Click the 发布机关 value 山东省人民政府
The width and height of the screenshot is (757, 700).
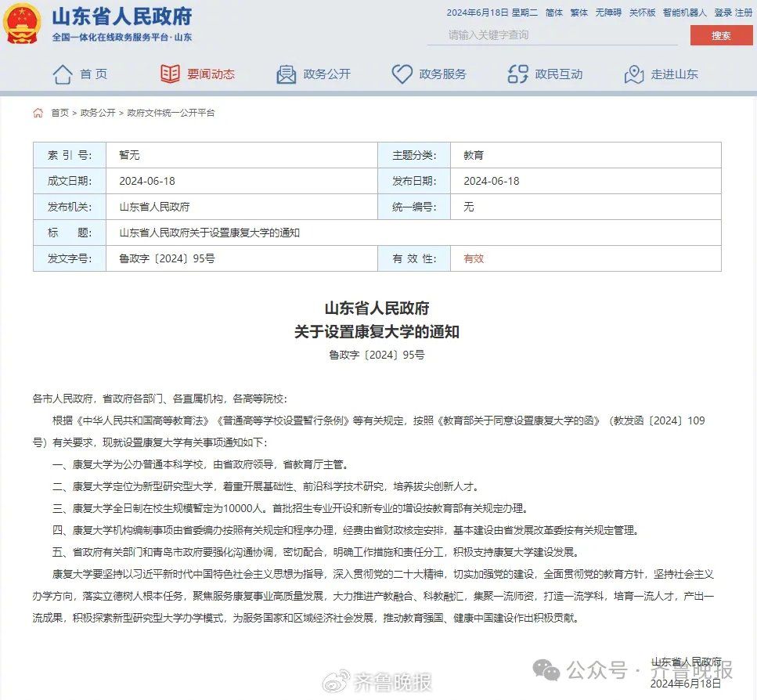[x=154, y=207]
